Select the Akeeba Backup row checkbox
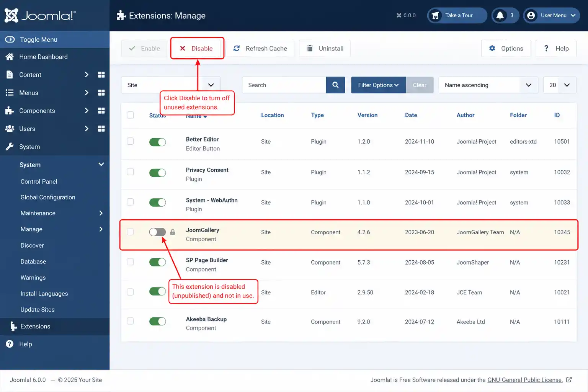This screenshot has width=588, height=392. click(x=130, y=321)
